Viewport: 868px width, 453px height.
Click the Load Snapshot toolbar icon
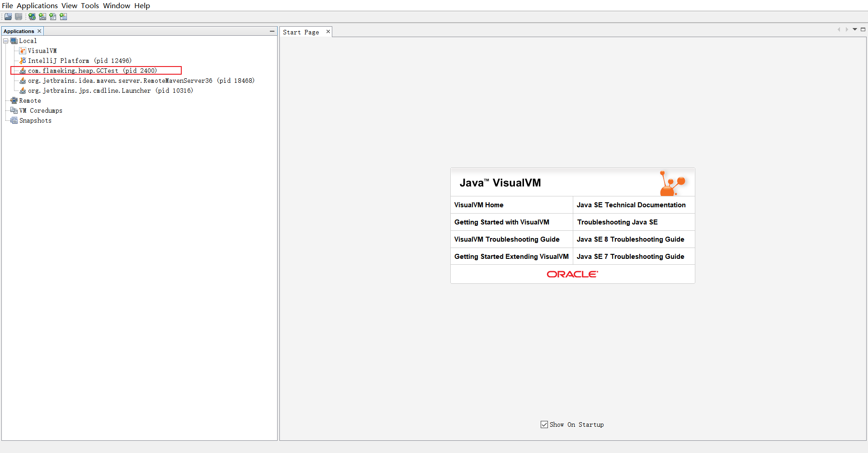[8, 17]
